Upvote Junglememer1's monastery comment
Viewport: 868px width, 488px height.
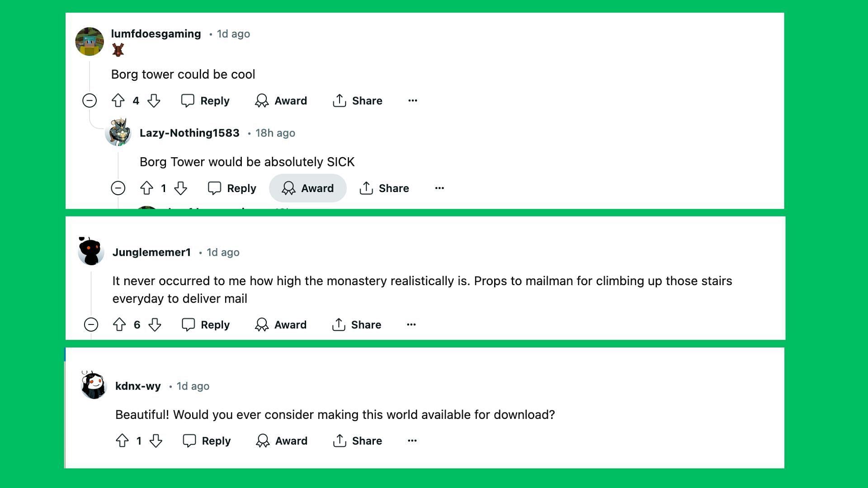(x=119, y=324)
